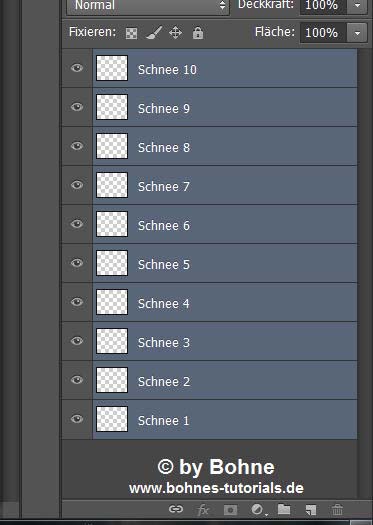Lock transparent pixels icon
This screenshot has height=525, width=373.
(131, 33)
